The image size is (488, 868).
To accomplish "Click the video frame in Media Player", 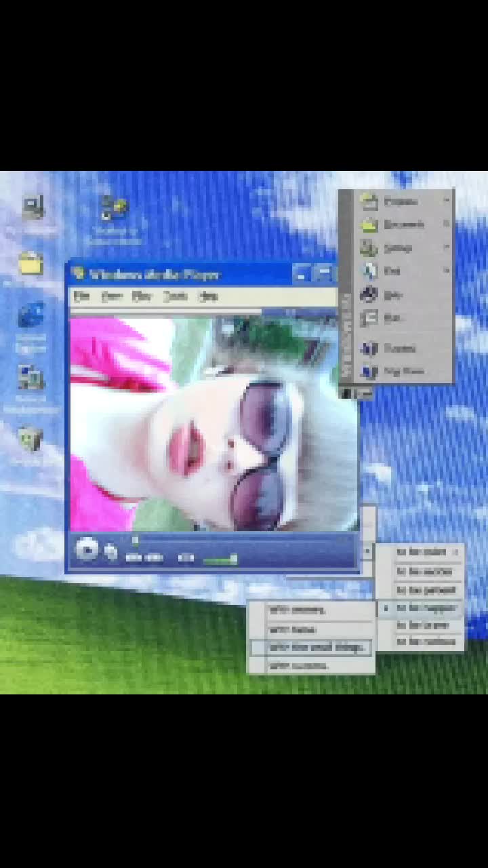I will pos(214,424).
